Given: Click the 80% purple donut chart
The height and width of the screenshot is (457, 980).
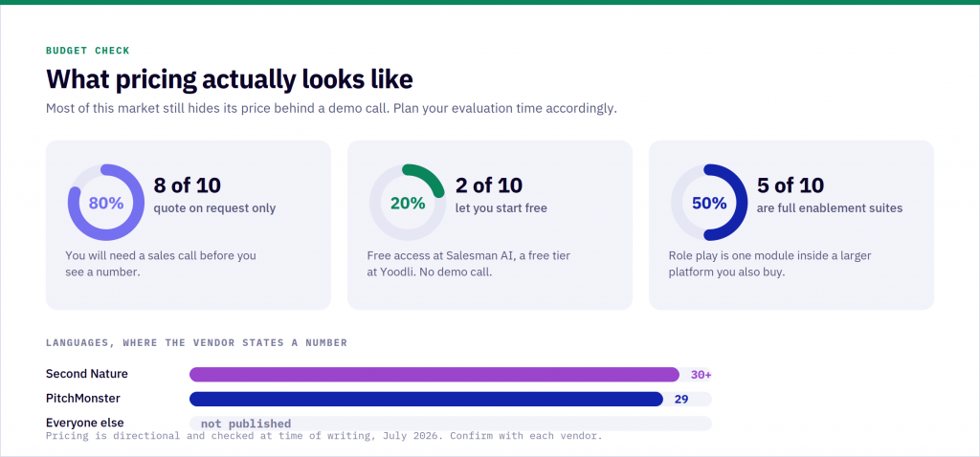Looking at the screenshot, I should 106,203.
